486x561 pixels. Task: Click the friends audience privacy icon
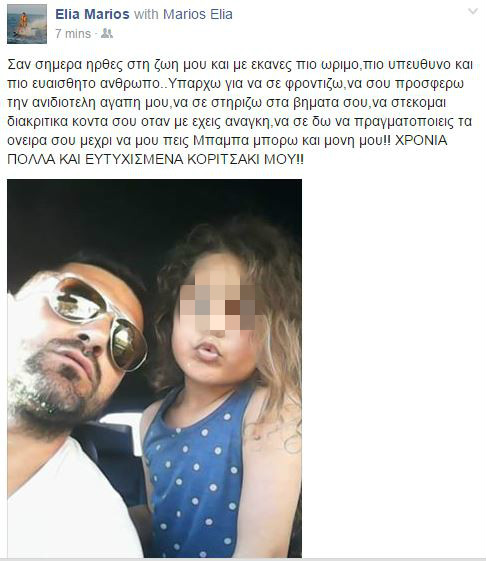tap(107, 34)
